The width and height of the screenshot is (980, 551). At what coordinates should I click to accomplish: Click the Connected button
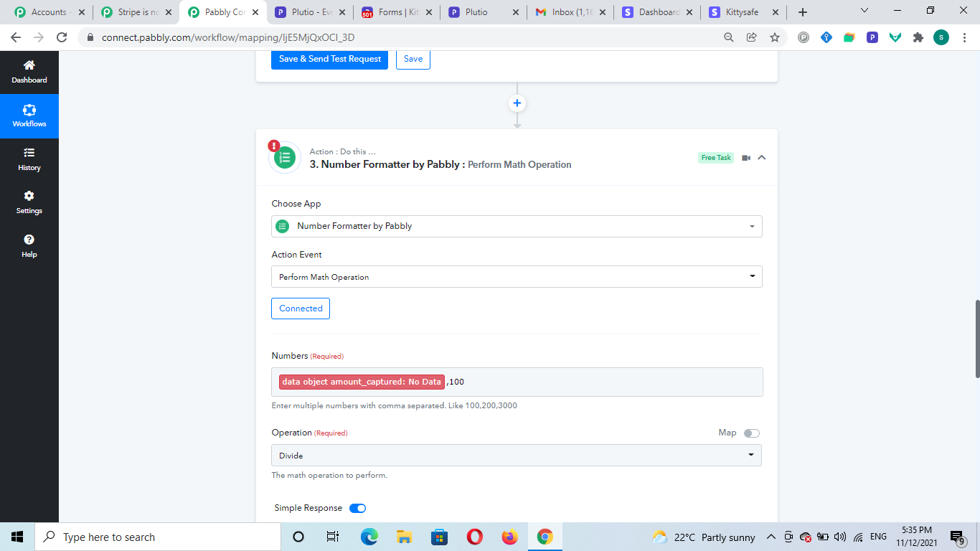tap(301, 309)
